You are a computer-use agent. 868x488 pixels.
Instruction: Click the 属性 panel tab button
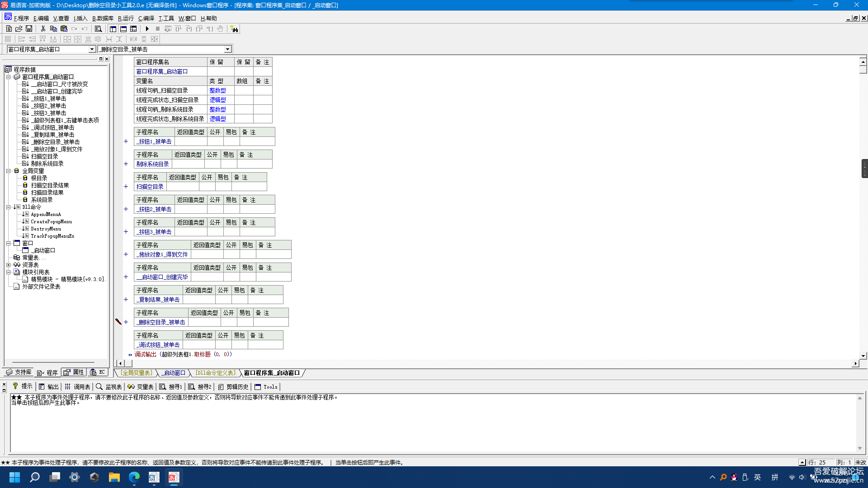click(74, 372)
